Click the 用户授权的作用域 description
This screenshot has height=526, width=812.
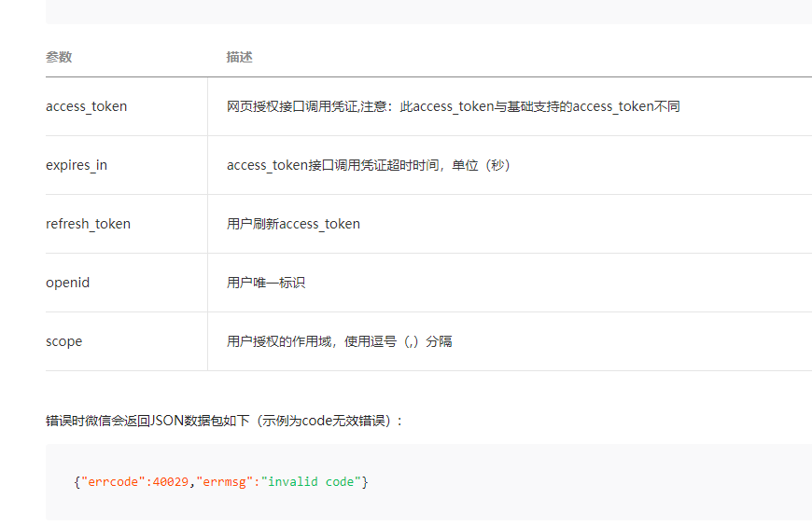point(339,341)
